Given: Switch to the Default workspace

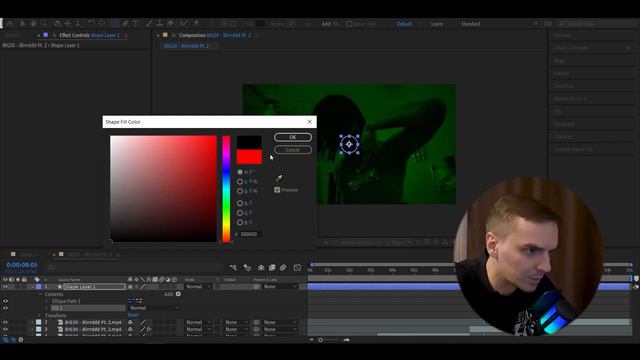Looking at the screenshot, I should point(404,24).
